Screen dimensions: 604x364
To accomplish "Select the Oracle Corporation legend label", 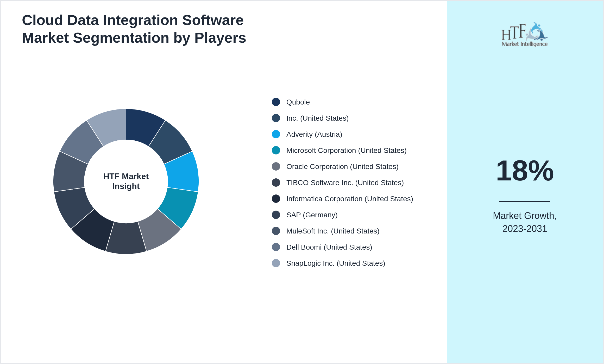I will tap(342, 166).
